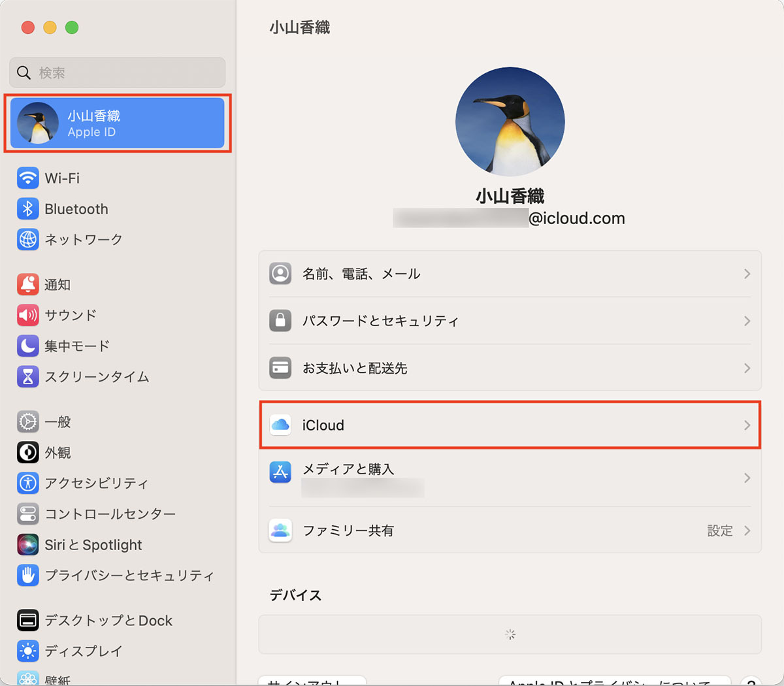Open the パスワードとセキュリティ label
This screenshot has height=686, width=784.
point(380,321)
